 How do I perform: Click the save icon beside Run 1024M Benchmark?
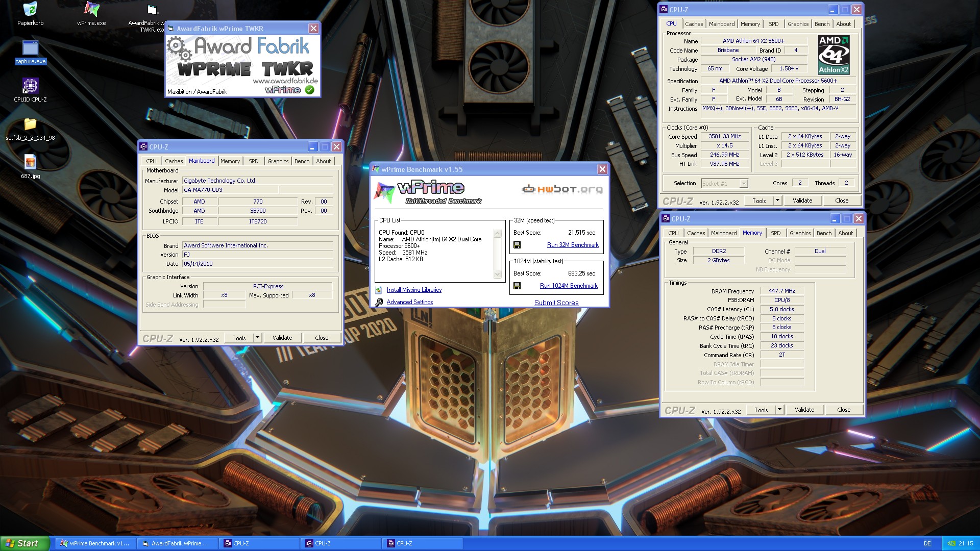tap(517, 286)
